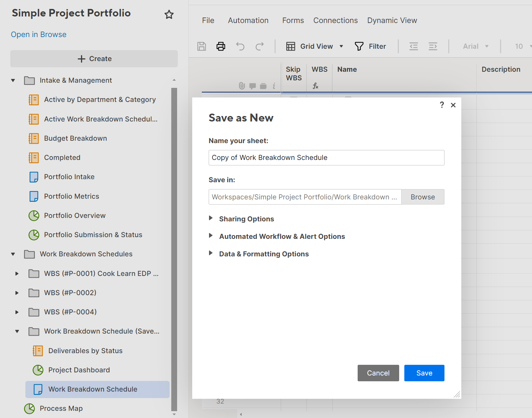Screen dimensions: 532x418
Task: Click the Description column header
Action: (x=501, y=69)
